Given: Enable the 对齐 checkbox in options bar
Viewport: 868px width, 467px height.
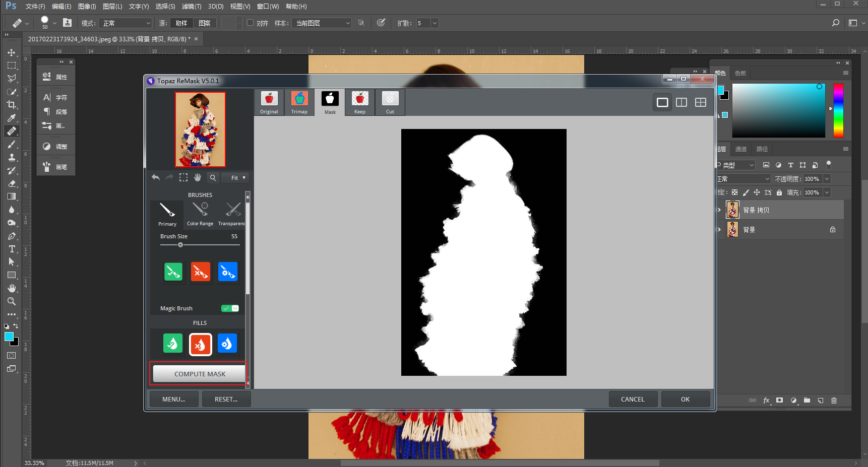Looking at the screenshot, I should point(250,23).
